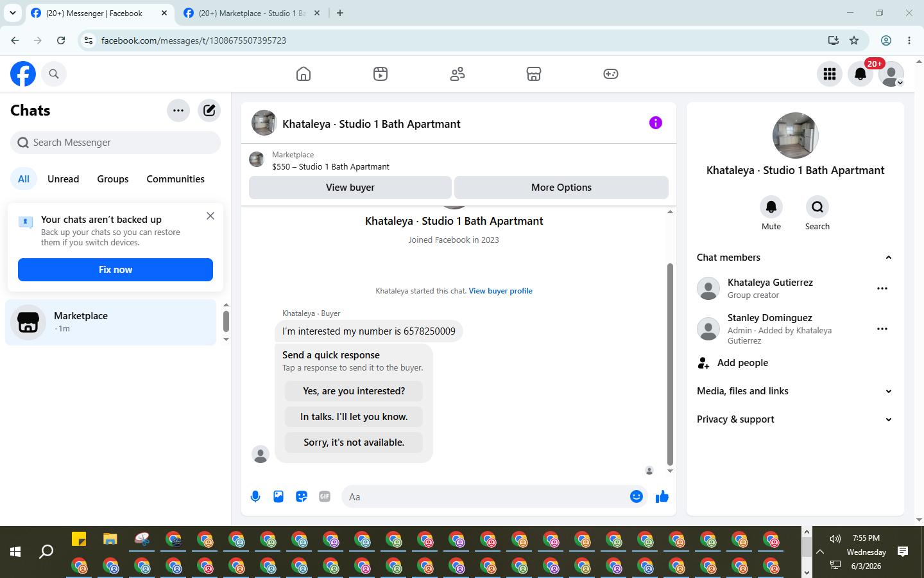Send quick response 'In talks. I'll let you know.'

[x=354, y=417]
